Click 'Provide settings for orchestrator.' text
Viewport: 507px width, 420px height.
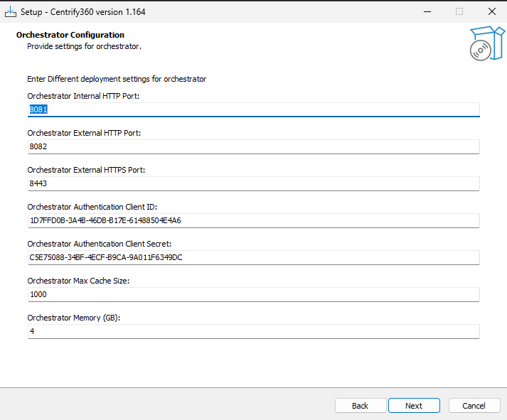coord(84,46)
